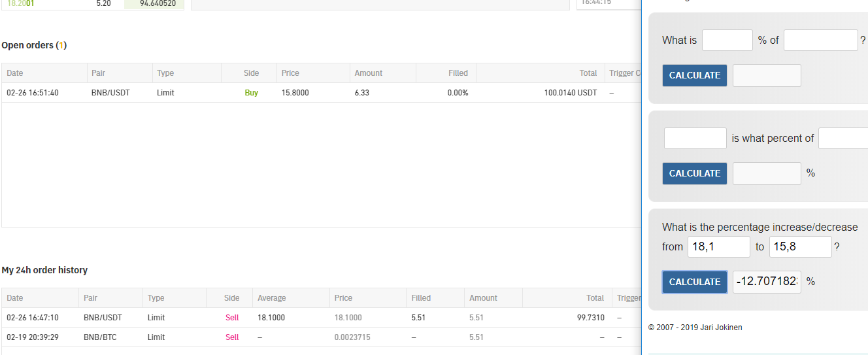Viewport: 868px width, 355px height.
Task: Click the Filled header in 24h order history
Action: point(421,298)
